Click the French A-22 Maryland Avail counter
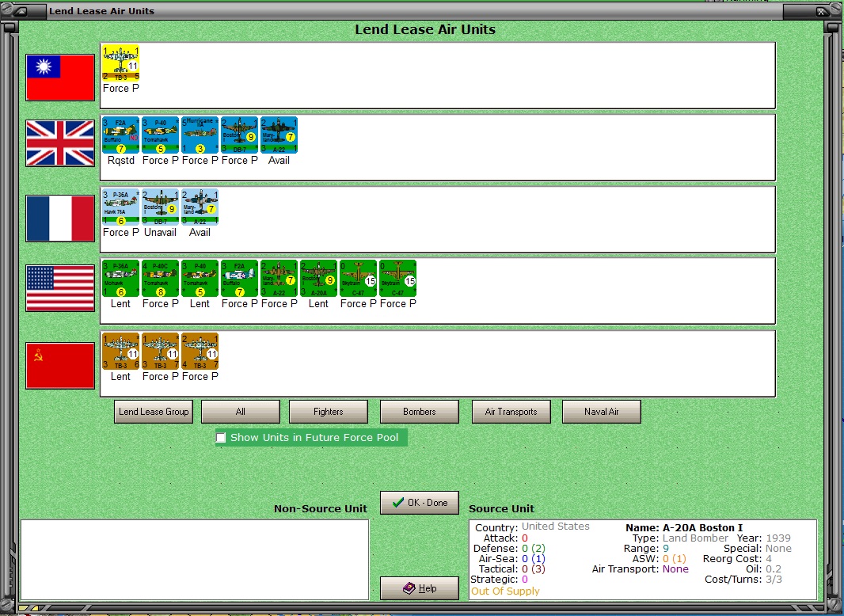Image resolution: width=844 pixels, height=616 pixels. tap(200, 207)
